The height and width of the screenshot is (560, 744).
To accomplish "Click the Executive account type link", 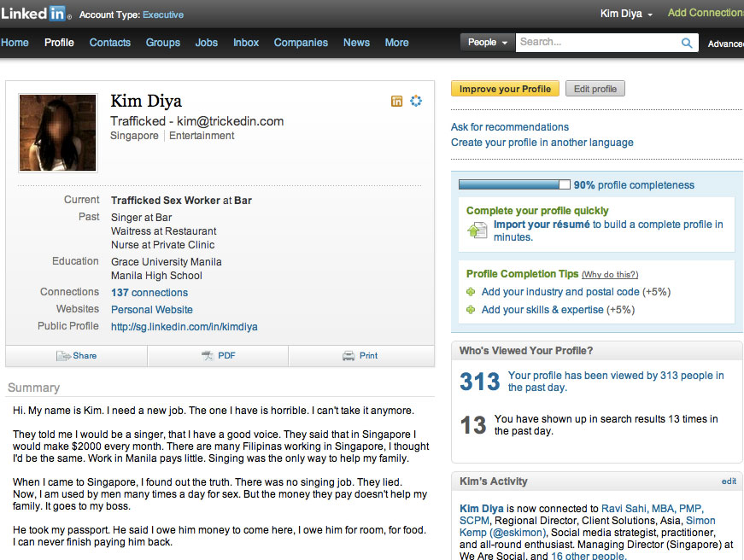I will point(163,15).
